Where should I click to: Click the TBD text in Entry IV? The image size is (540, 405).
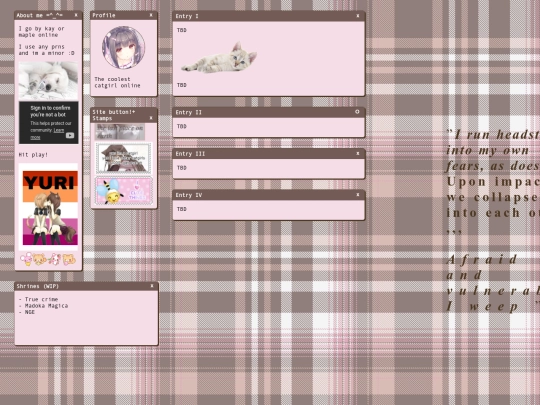click(x=181, y=209)
